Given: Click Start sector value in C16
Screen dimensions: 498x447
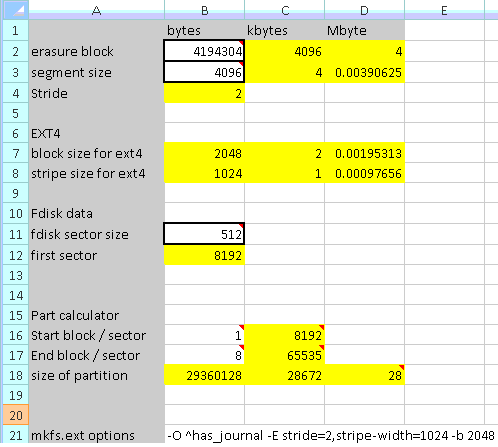Looking at the screenshot, I should (x=284, y=335).
